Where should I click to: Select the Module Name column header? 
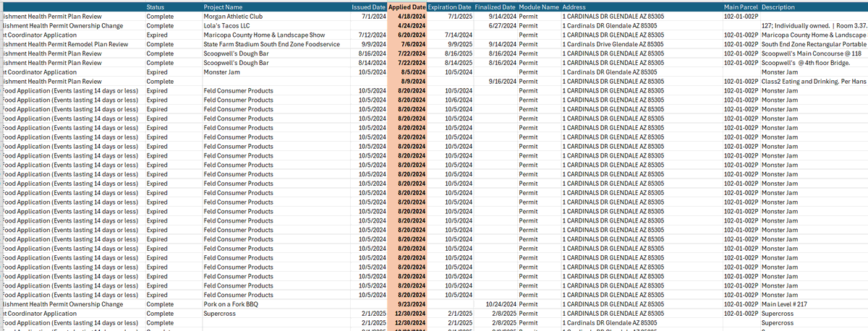pyautogui.click(x=539, y=7)
